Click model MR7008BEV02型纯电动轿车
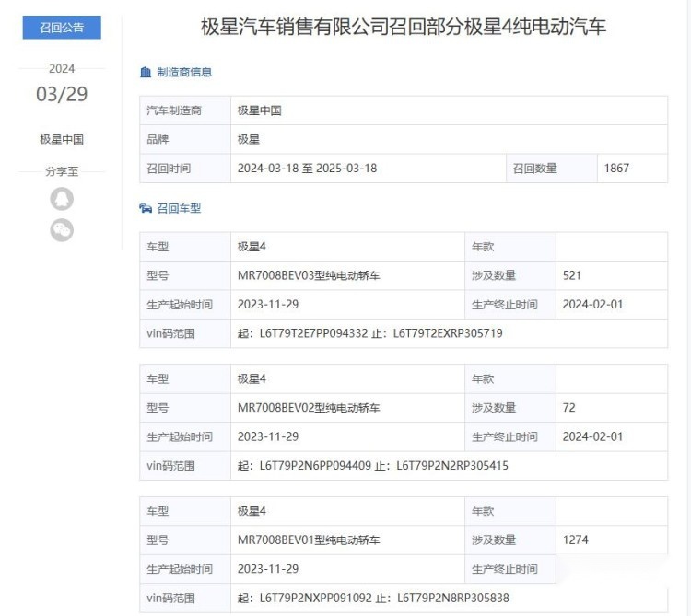 click(309, 408)
